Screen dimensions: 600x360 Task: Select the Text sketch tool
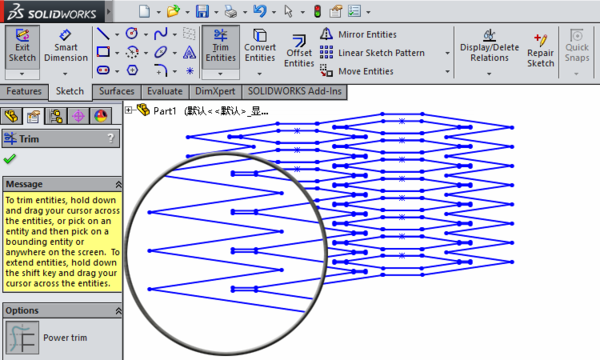pyautogui.click(x=189, y=52)
